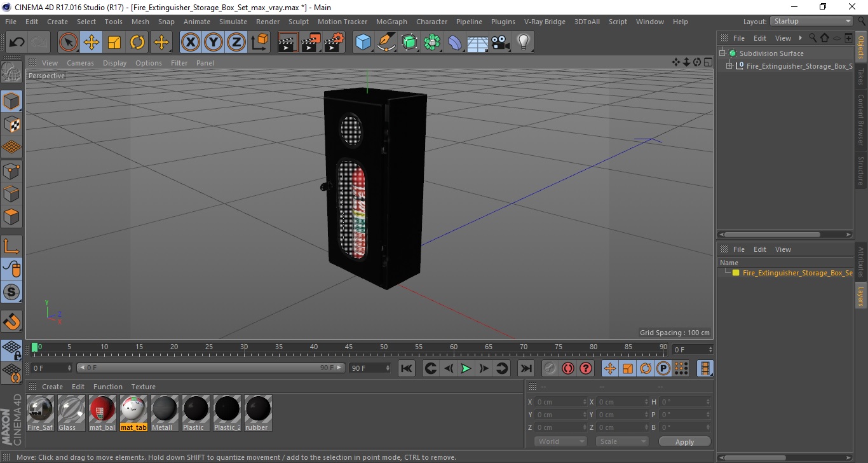Open the Objects panel View menu
Screen dimensions: 868x463
[x=783, y=38]
